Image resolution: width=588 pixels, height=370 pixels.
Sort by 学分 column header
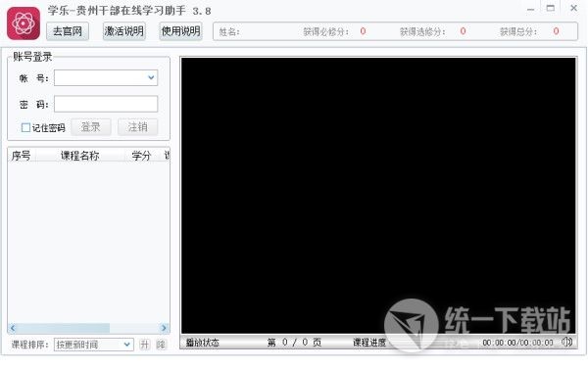click(x=141, y=155)
